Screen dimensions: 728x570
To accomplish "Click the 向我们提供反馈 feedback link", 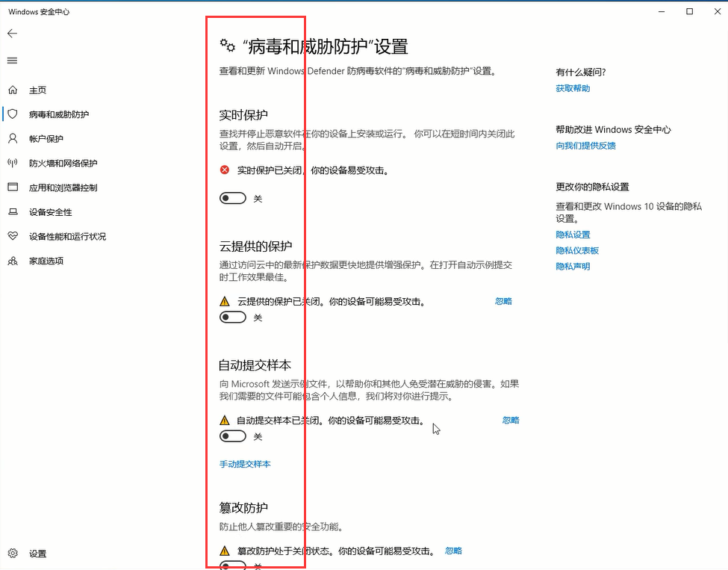I will tap(585, 146).
